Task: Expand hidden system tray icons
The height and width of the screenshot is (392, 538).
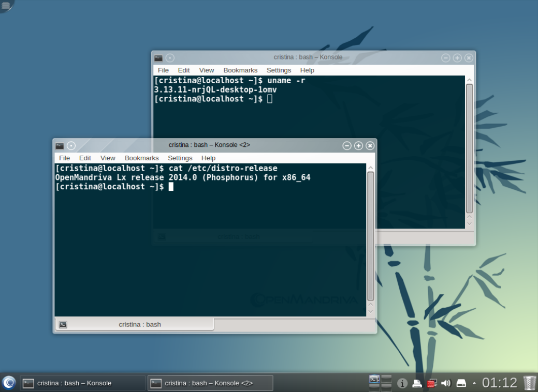Action: [x=474, y=383]
